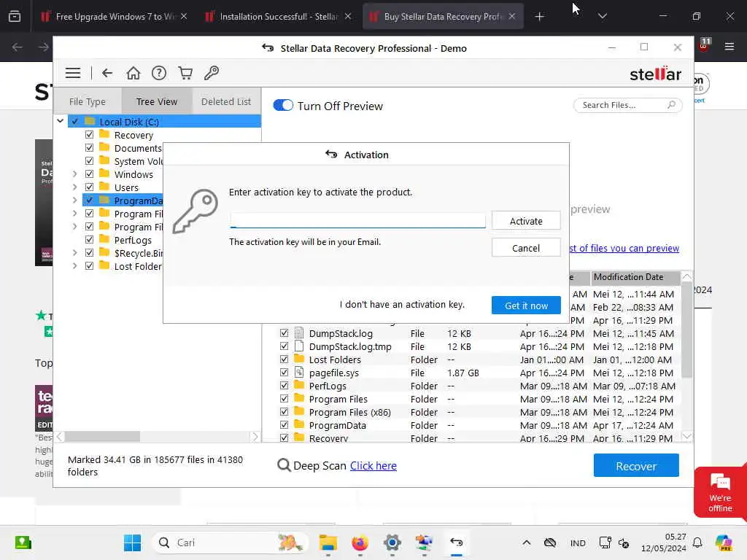Select the Stellar Data Recovery taskbar icon
The width and height of the screenshot is (747, 560).
pyautogui.click(x=457, y=542)
